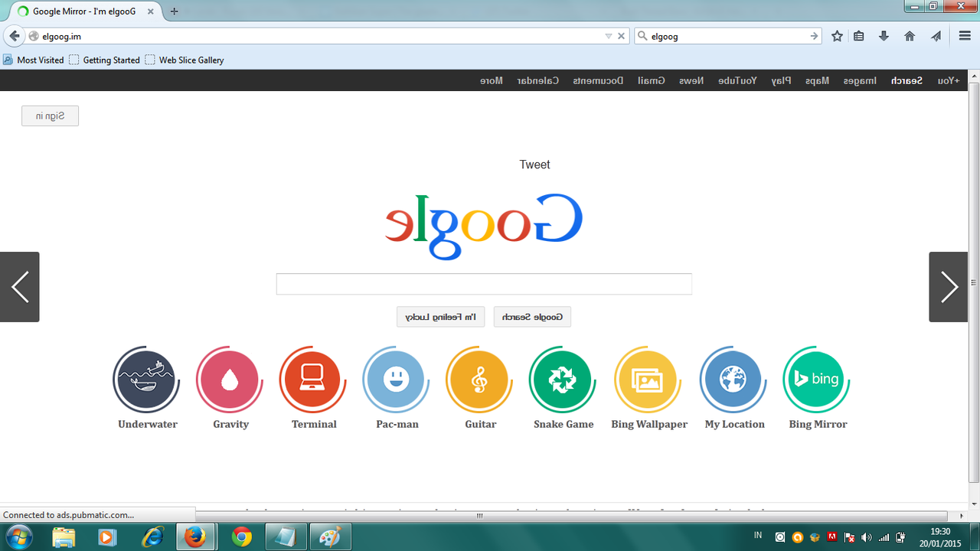Go back with the browser back arrow

(x=14, y=36)
